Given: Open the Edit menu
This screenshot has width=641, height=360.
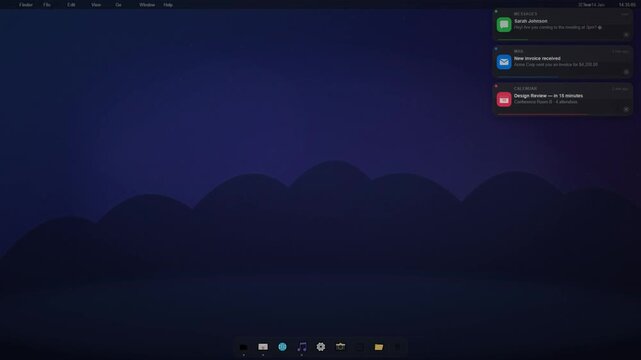Looking at the screenshot, I should click(x=71, y=5).
